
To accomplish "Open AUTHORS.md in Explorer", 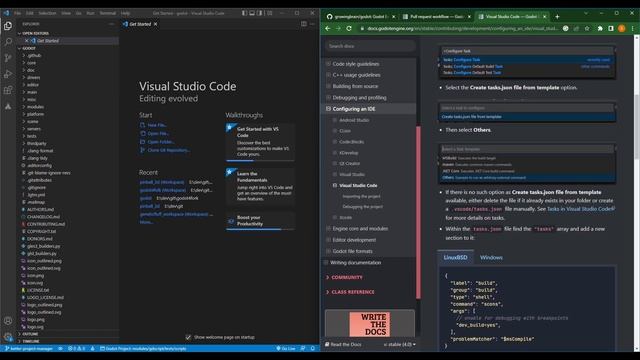I will tap(40, 210).
